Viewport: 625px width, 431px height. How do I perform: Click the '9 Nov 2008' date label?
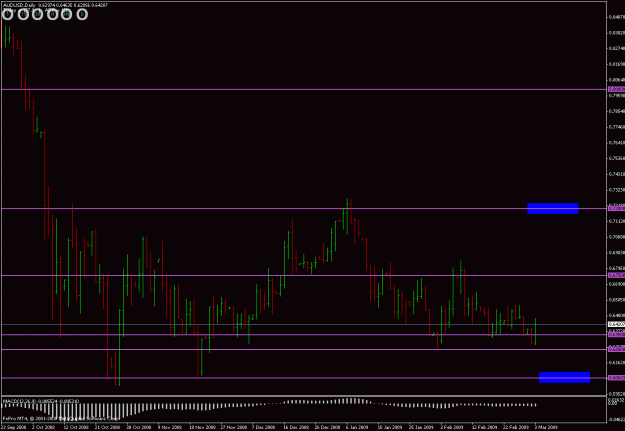point(170,427)
